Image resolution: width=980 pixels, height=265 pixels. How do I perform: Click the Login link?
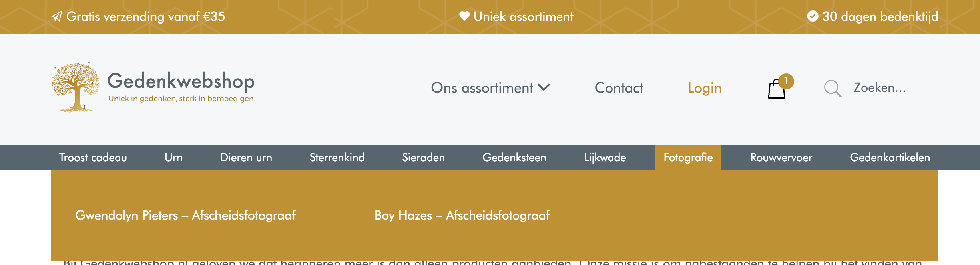tap(705, 88)
